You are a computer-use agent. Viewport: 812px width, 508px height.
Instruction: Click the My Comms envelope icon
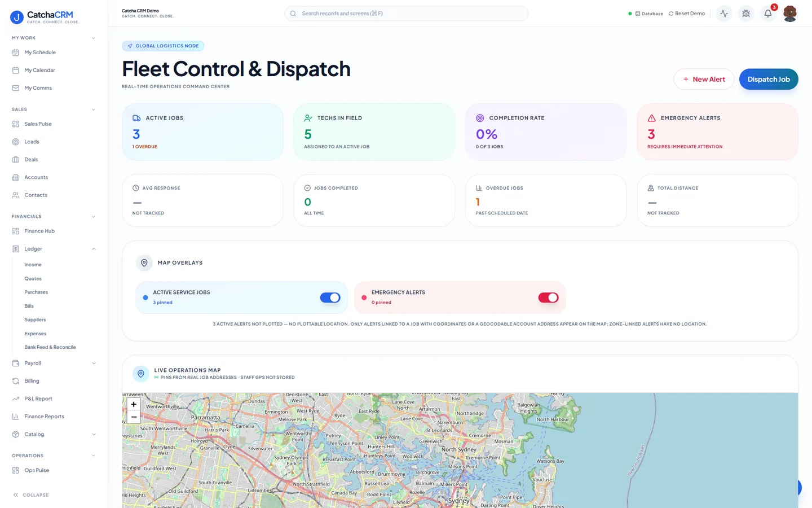tap(16, 88)
